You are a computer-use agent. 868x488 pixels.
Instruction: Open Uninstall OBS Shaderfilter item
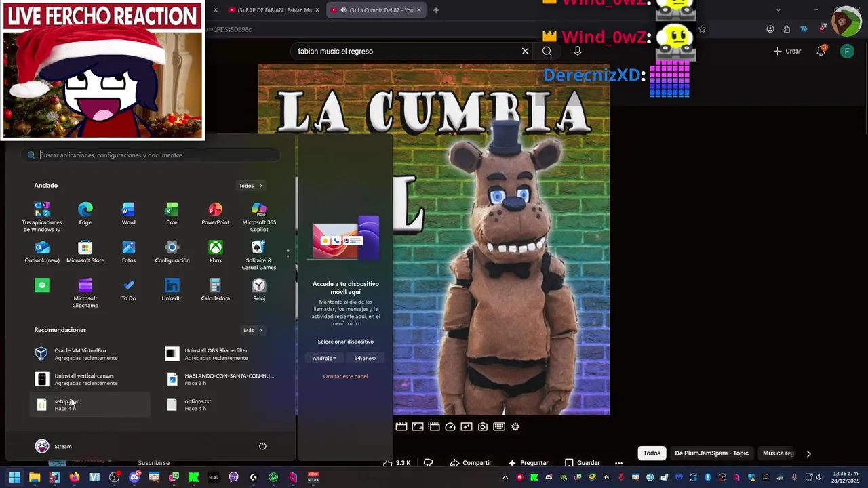click(x=220, y=354)
